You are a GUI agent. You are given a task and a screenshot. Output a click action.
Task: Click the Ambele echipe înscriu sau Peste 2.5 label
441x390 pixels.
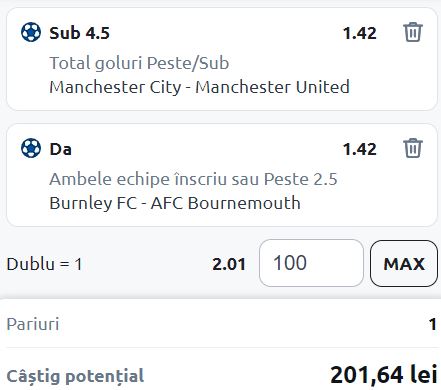pyautogui.click(x=193, y=179)
